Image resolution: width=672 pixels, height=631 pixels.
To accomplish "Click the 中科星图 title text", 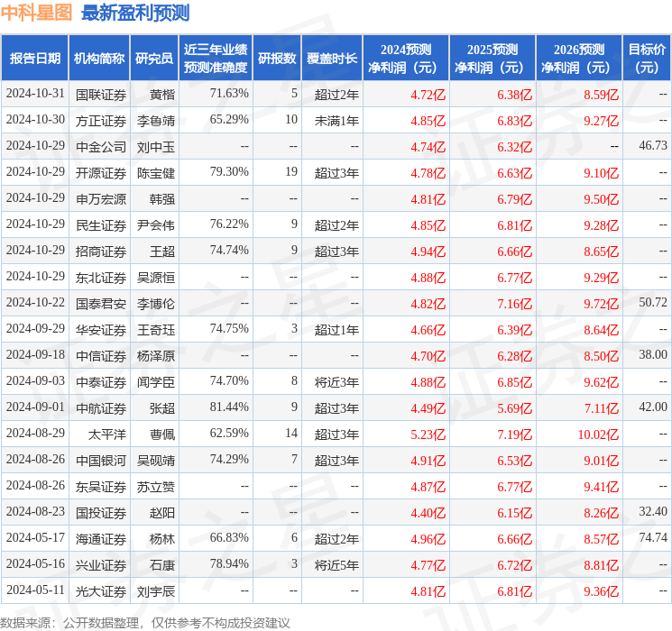I will (x=37, y=13).
